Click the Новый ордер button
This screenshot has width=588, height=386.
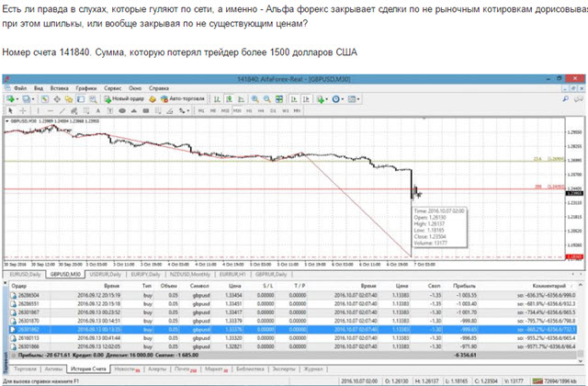(x=124, y=98)
